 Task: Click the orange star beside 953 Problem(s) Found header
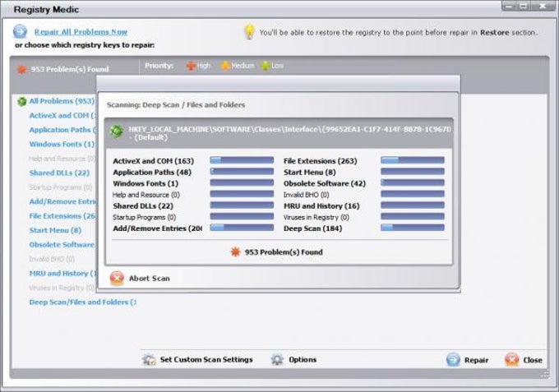pyautogui.click(x=21, y=69)
